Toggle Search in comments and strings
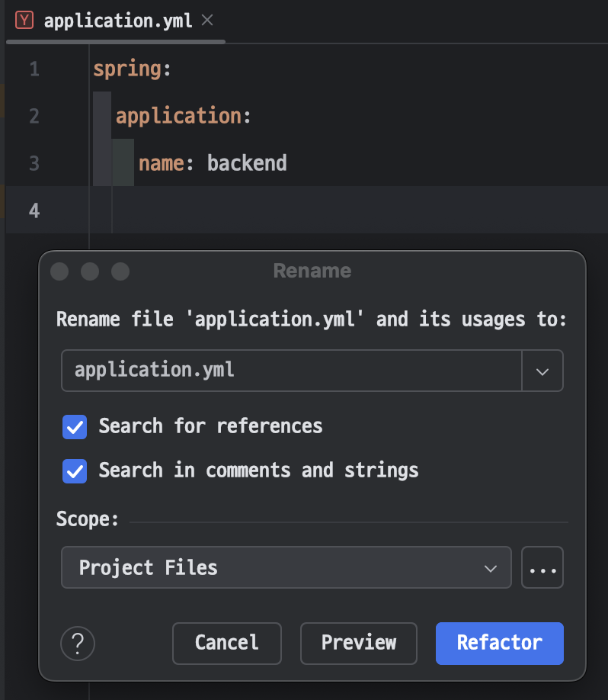This screenshot has width=608, height=700. pyautogui.click(x=75, y=471)
